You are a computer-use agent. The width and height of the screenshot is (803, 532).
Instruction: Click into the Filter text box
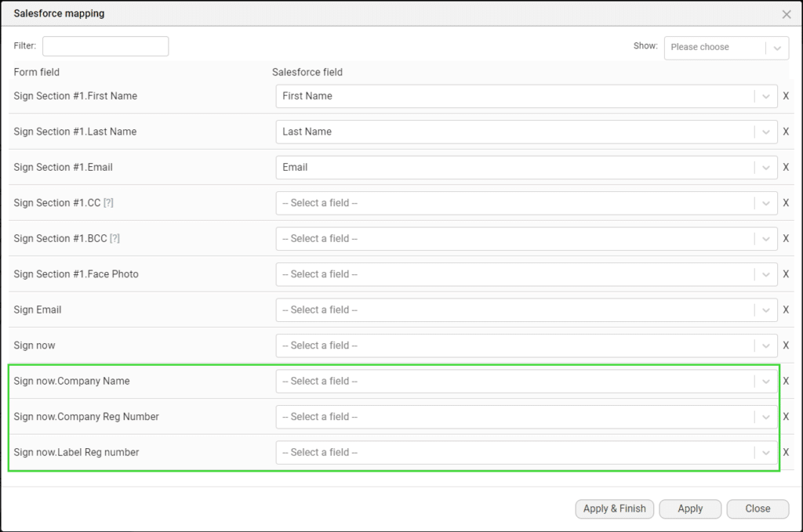(105, 46)
